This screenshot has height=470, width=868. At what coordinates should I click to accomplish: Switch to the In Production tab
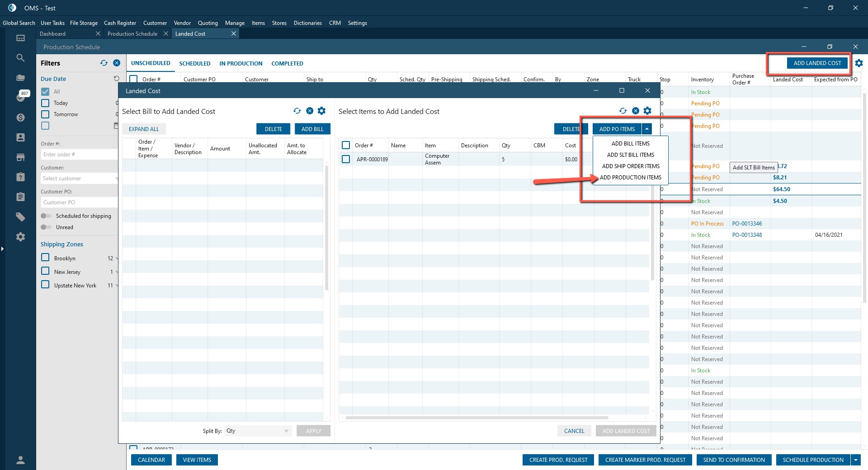pyautogui.click(x=241, y=64)
